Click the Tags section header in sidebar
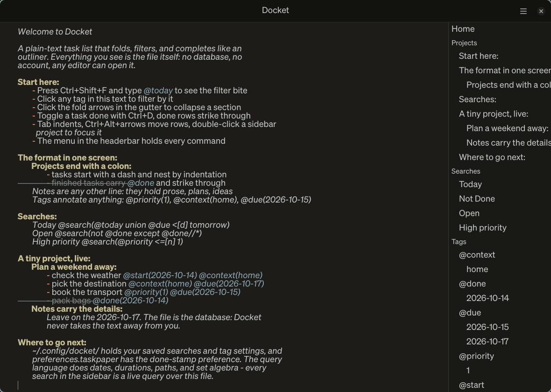 click(459, 242)
